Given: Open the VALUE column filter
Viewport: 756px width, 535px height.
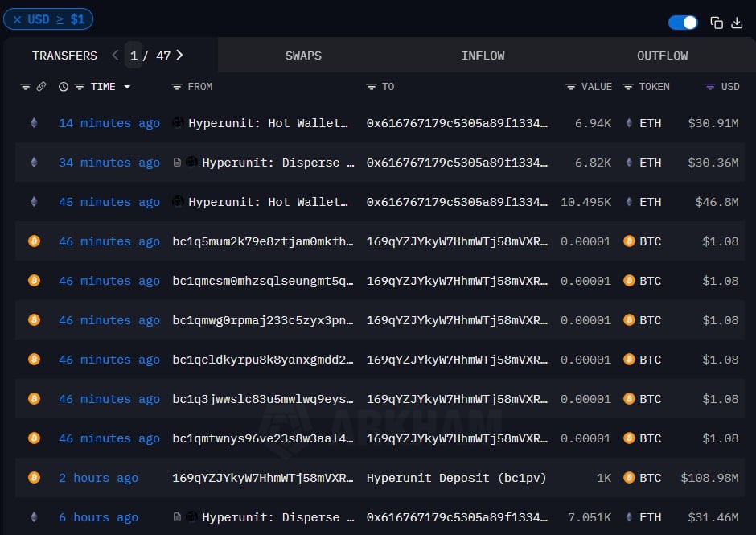Looking at the screenshot, I should click(x=570, y=87).
